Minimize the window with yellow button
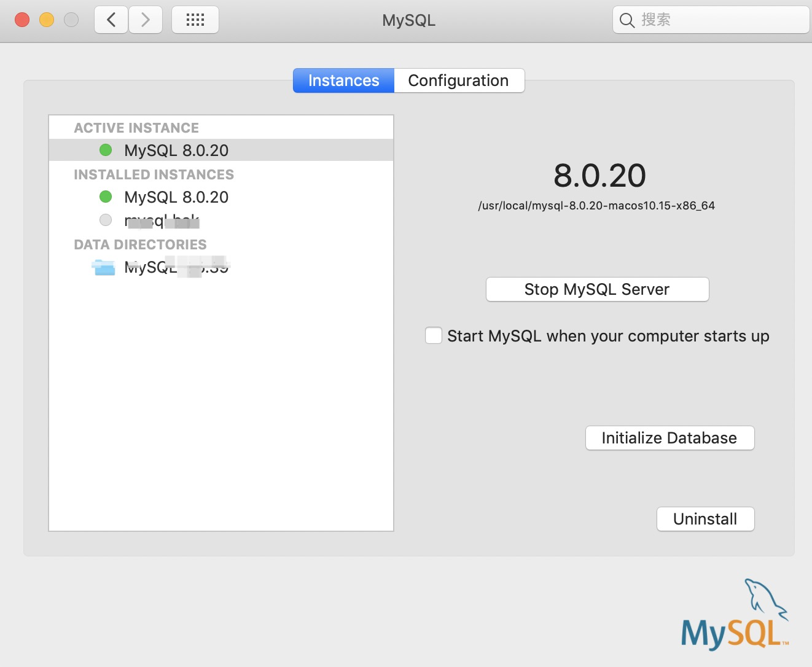 point(47,20)
